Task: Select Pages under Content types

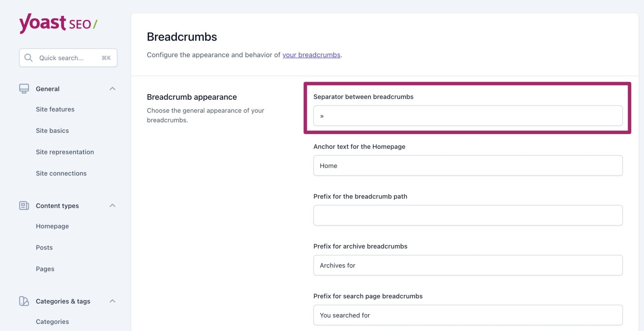Action: pyautogui.click(x=45, y=269)
